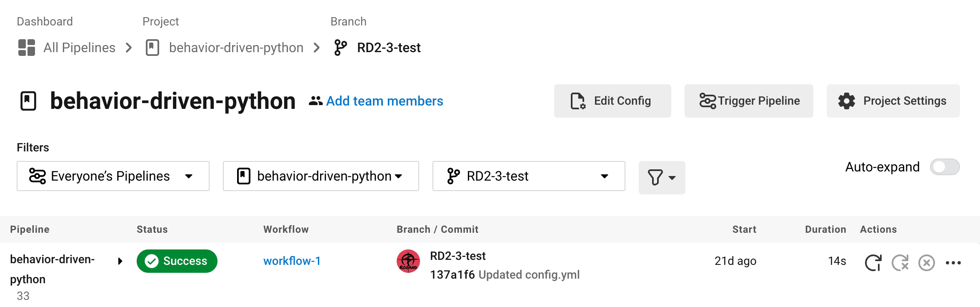Go to All Pipelines breadcrumb
Viewport: 980px width, 307px height.
tap(79, 48)
